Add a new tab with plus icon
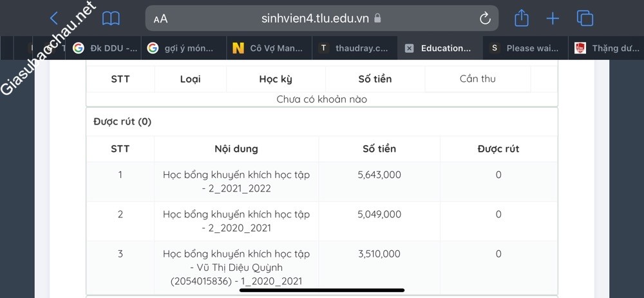Screen dimensions: 644x298 pos(553,19)
